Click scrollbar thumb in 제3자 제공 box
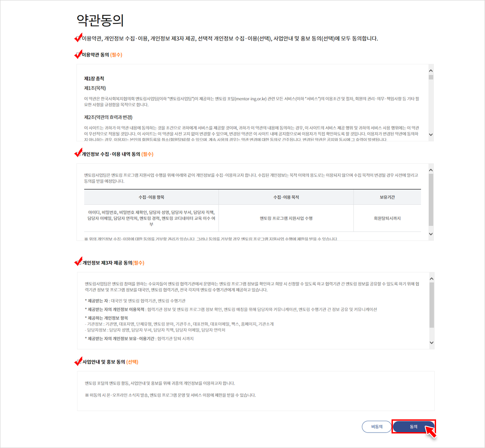Screen dimensions: 485x448 (432, 305)
